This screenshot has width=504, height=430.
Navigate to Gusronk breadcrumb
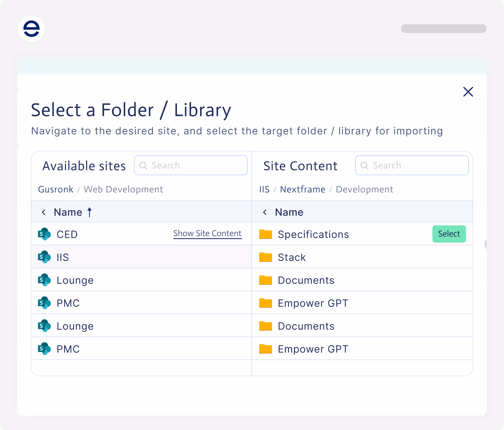(x=56, y=189)
